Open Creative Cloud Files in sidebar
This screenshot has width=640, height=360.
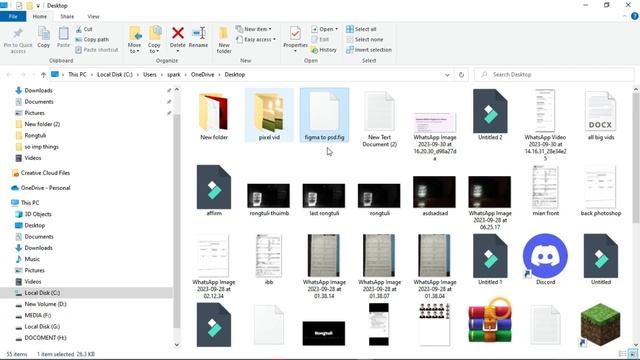click(45, 173)
